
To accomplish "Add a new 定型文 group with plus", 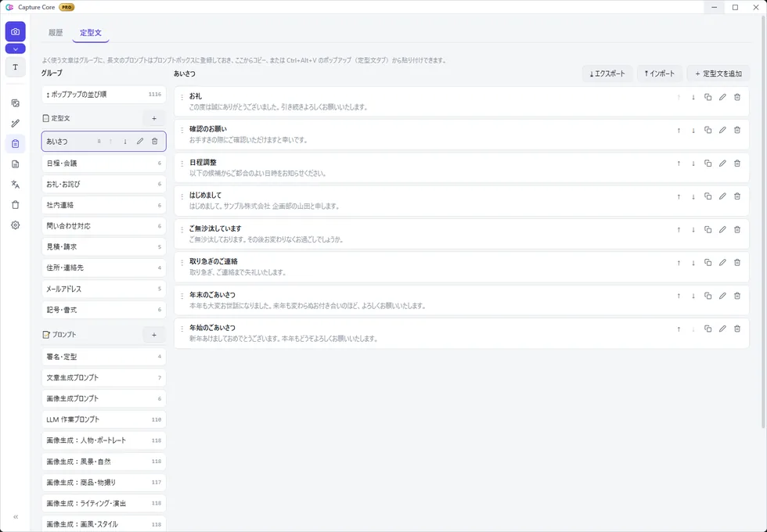I will pyautogui.click(x=154, y=118).
